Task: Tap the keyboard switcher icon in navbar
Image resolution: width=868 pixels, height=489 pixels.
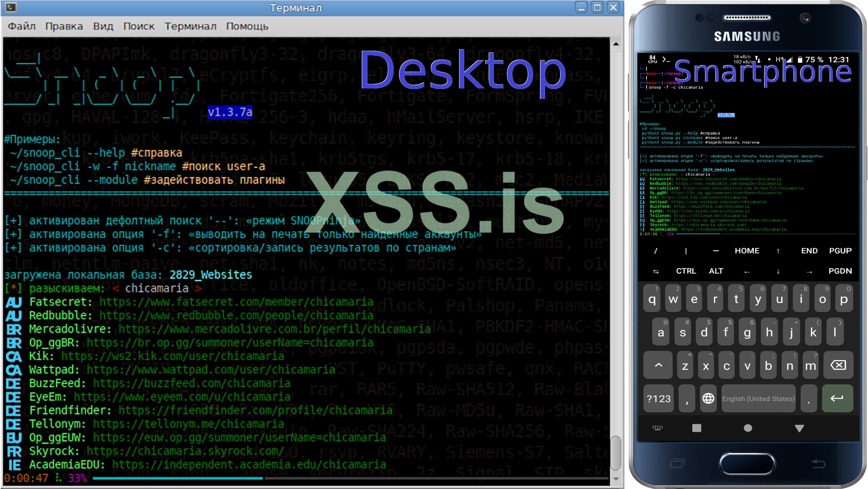Action: 658,428
